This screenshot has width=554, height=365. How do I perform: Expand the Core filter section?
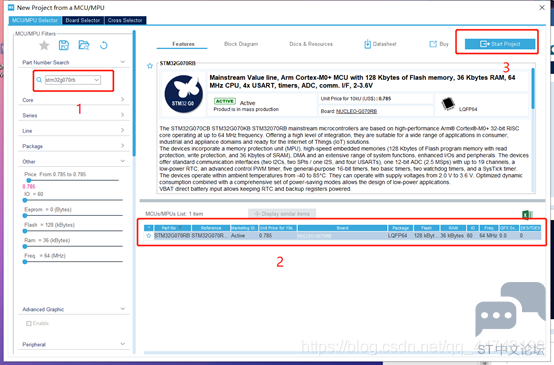(x=123, y=99)
